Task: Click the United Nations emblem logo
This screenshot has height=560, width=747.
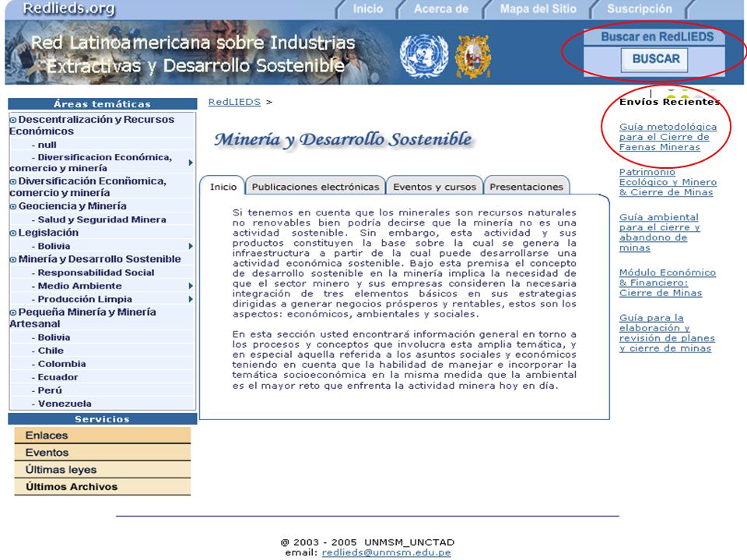Action: [423, 57]
